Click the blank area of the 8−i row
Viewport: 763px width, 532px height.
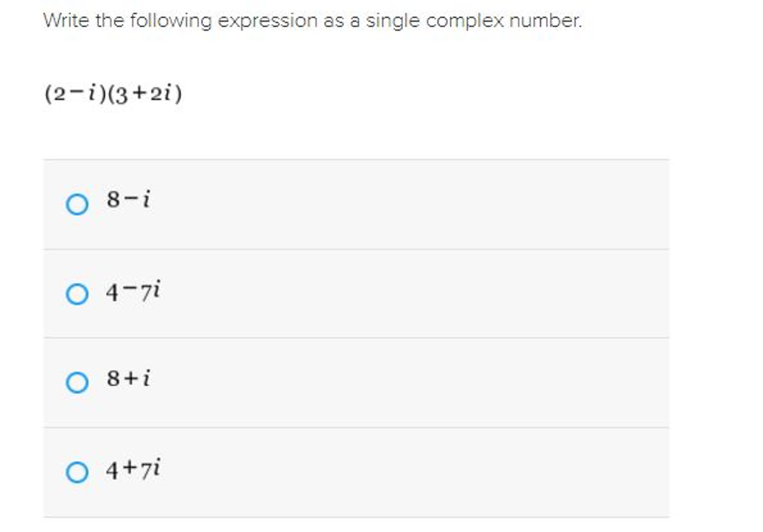[x=410, y=204]
